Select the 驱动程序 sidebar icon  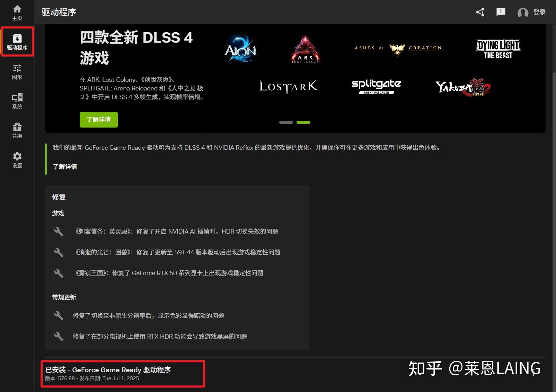17,42
